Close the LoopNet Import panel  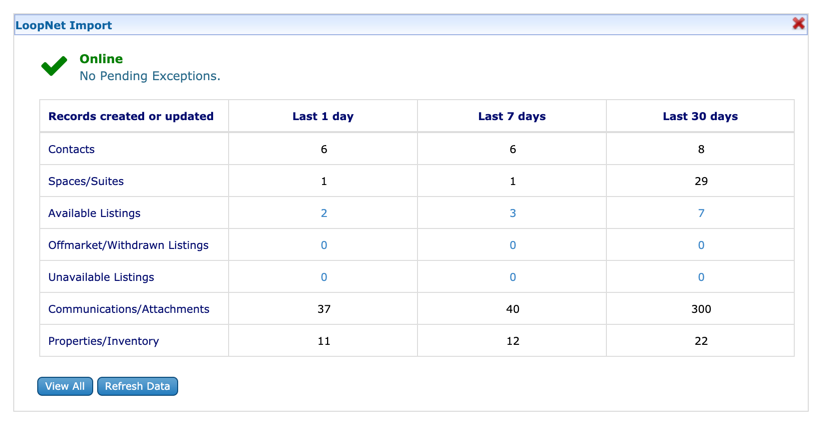point(798,24)
